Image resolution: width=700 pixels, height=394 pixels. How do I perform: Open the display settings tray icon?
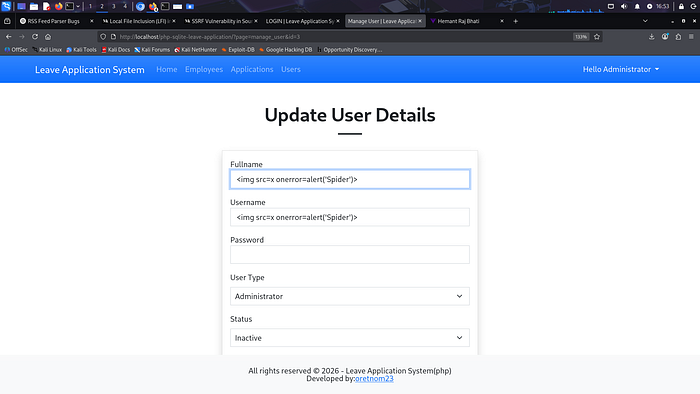[611, 6]
